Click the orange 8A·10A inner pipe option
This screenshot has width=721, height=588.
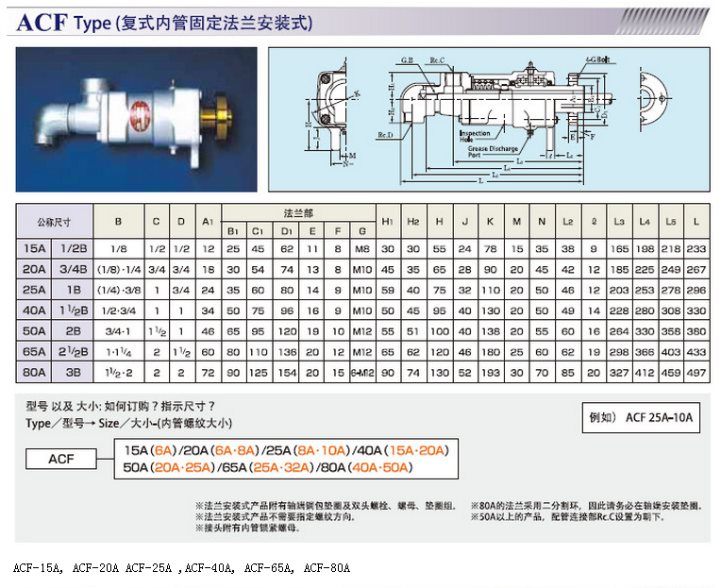pos(322,450)
